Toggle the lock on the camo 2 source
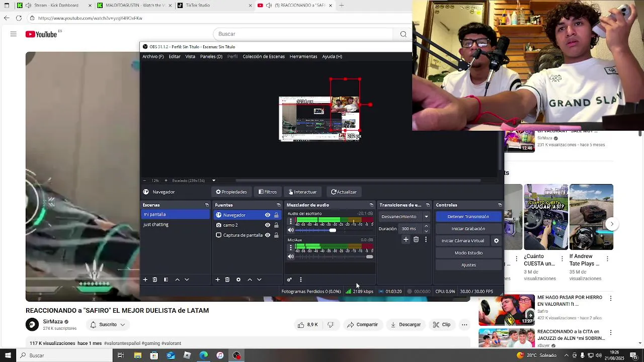This screenshot has height=362, width=644. click(x=276, y=225)
